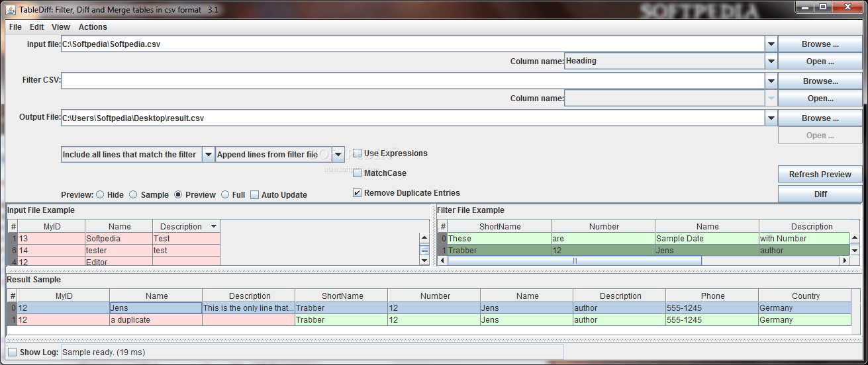Click the Refresh Preview button

coord(820,175)
